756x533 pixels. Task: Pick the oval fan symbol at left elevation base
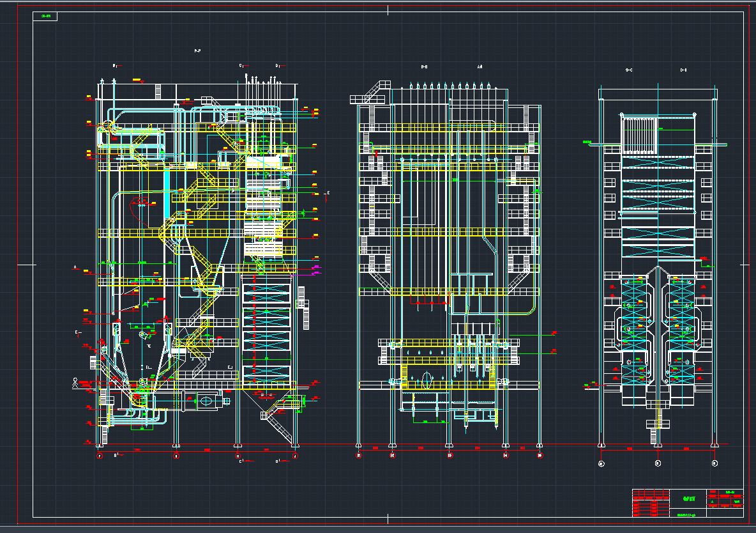click(x=206, y=401)
